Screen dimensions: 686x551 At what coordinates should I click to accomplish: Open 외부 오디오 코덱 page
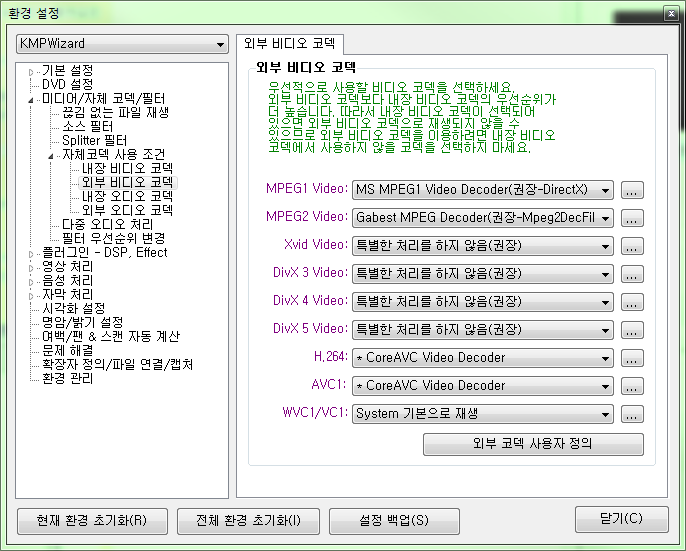pyautogui.click(x=127, y=211)
